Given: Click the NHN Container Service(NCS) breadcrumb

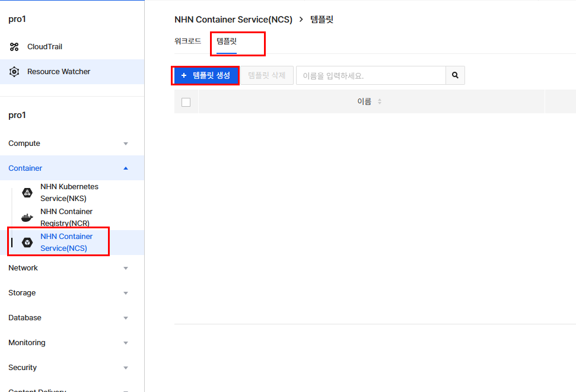Looking at the screenshot, I should 233,20.
